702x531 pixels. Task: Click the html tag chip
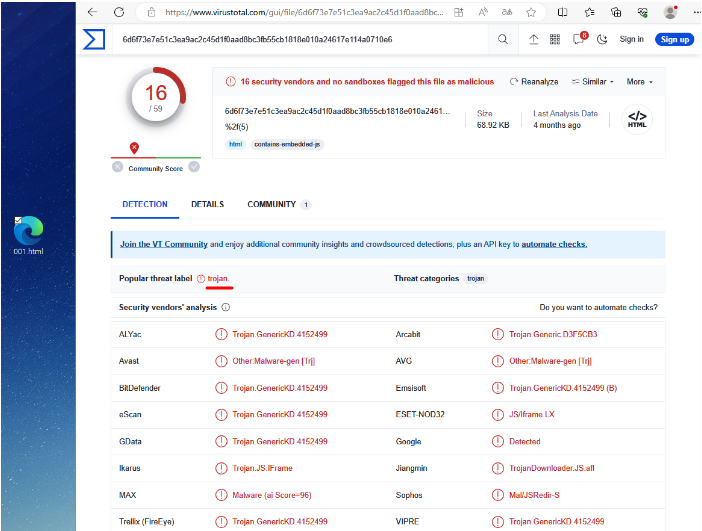235,144
